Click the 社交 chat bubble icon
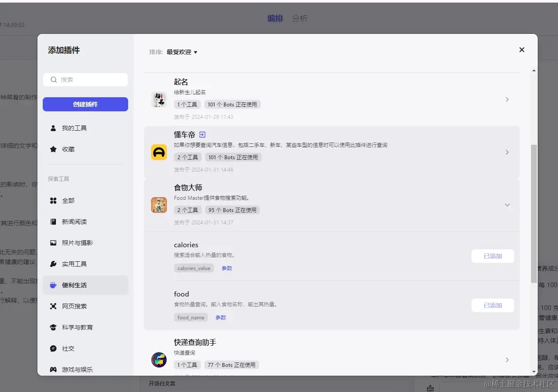This screenshot has height=392, width=558. (x=53, y=348)
